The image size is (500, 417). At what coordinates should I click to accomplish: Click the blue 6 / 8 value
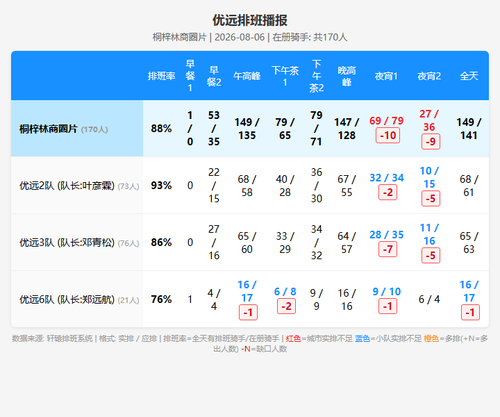coord(285,292)
